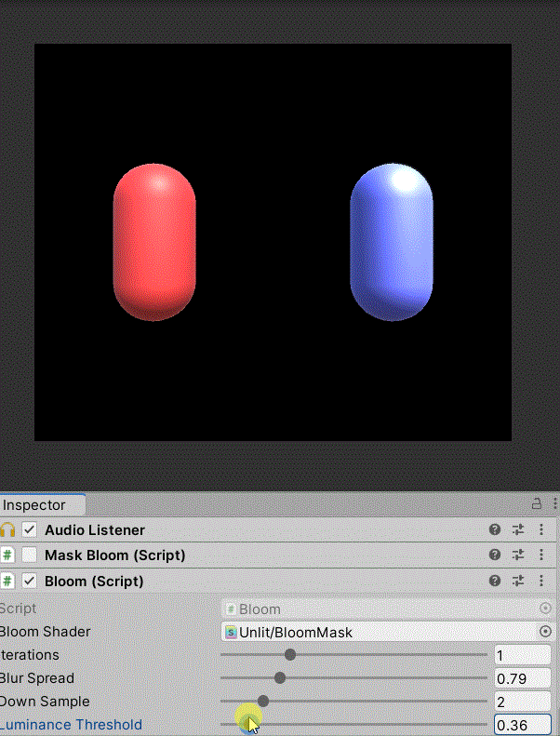Click the Blur Spread label
The height and width of the screenshot is (736, 560).
click(37, 678)
